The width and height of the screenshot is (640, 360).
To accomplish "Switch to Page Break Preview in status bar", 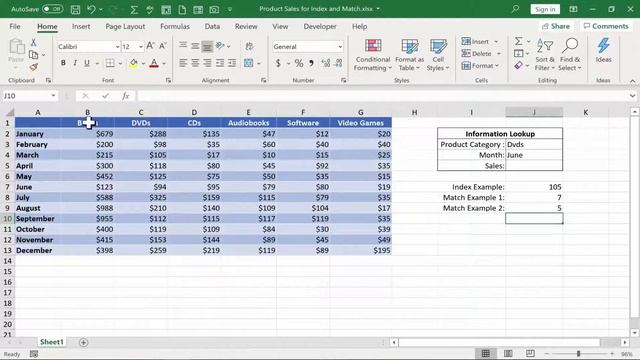I will 530,353.
